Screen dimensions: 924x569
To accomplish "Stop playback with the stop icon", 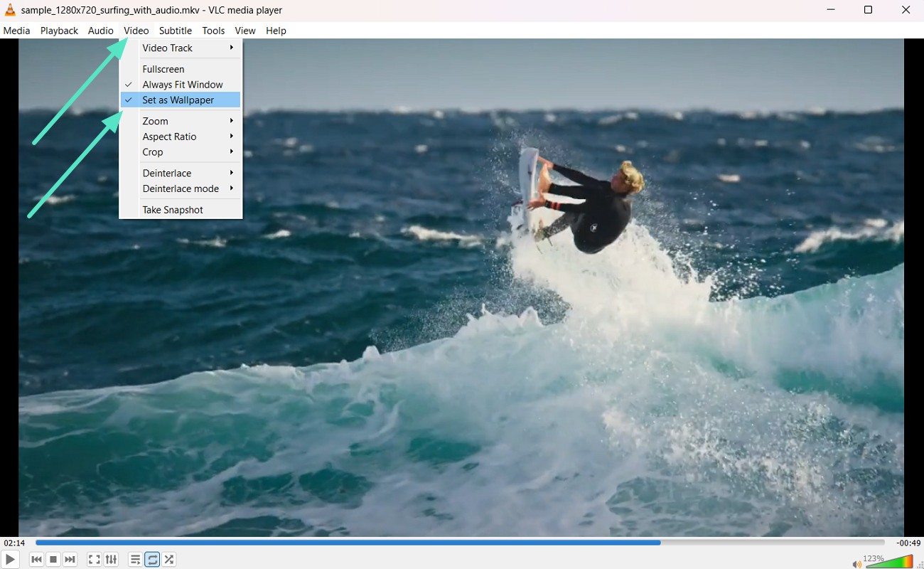I will click(53, 560).
